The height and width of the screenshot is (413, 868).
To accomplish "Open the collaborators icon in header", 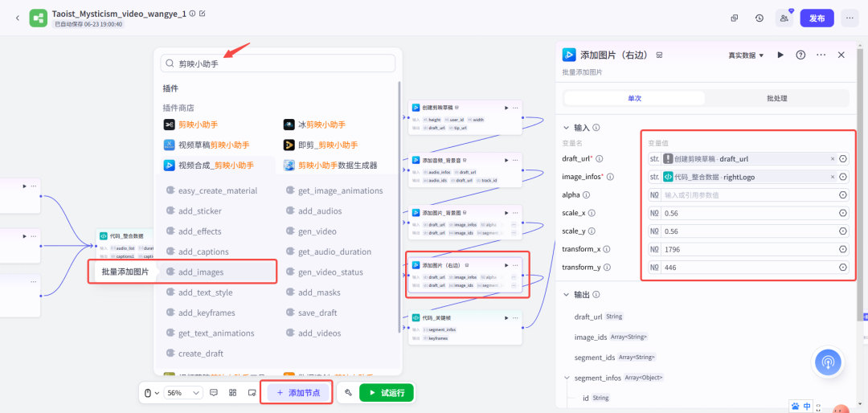I will (784, 18).
